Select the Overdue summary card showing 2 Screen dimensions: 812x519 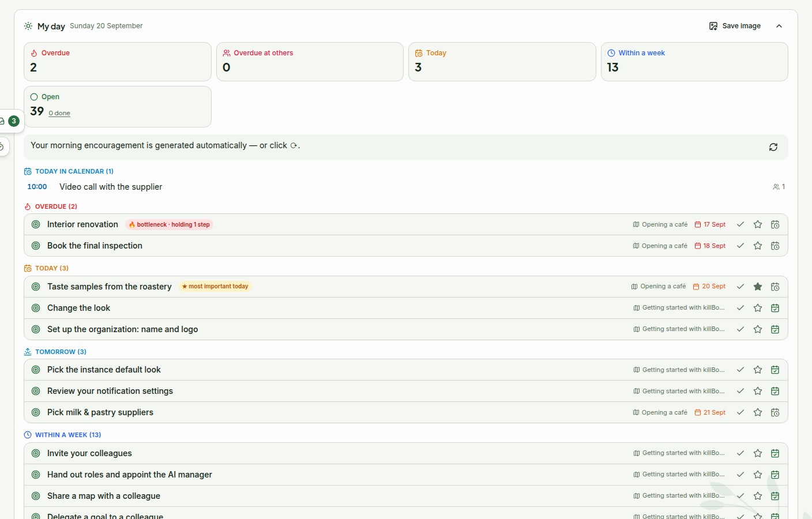click(118, 62)
